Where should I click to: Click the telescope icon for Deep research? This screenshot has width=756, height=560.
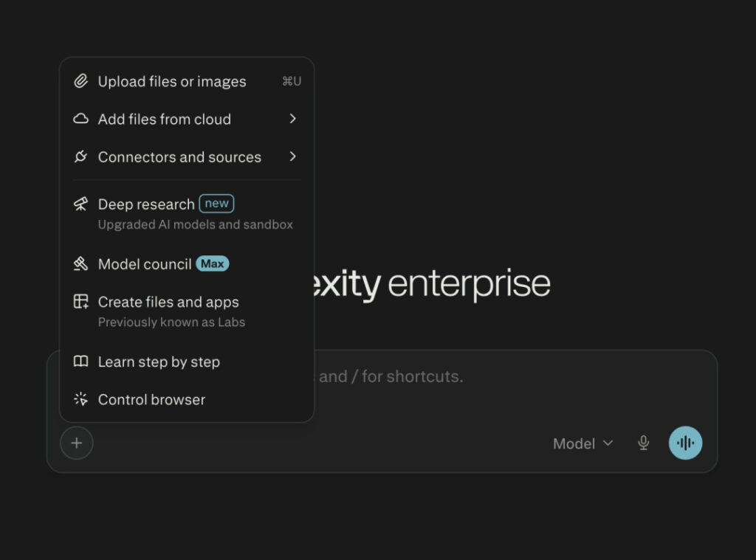(80, 204)
